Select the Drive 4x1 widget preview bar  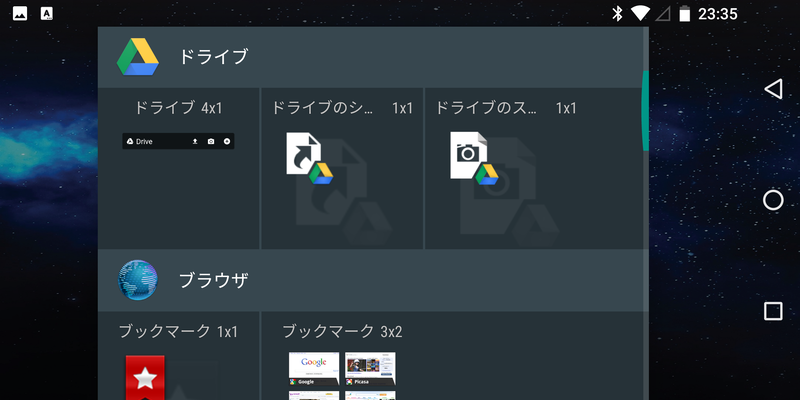click(178, 141)
